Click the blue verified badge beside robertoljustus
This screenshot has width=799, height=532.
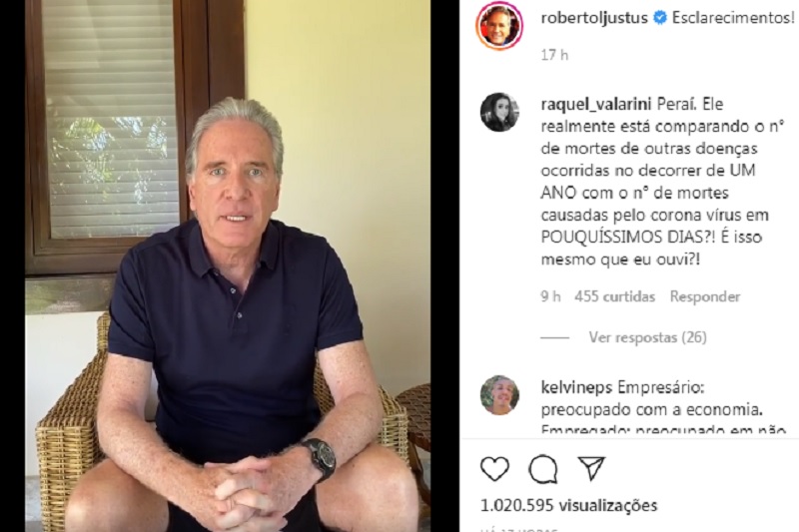660,18
